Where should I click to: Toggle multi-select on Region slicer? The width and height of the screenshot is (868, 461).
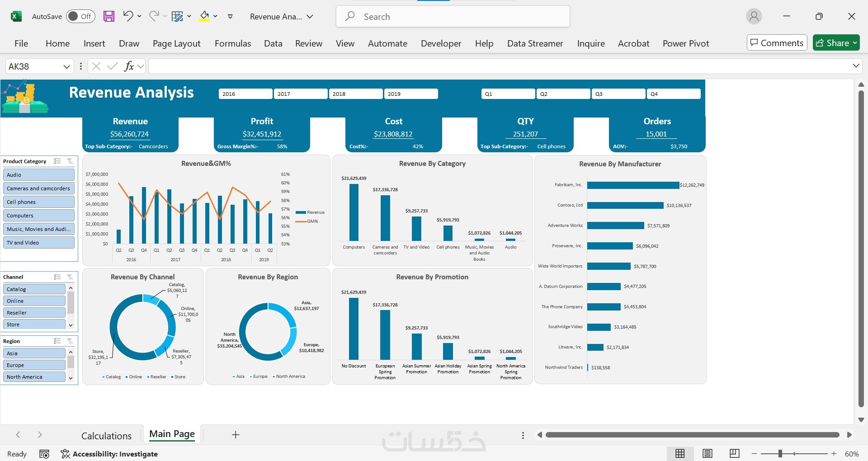point(57,341)
